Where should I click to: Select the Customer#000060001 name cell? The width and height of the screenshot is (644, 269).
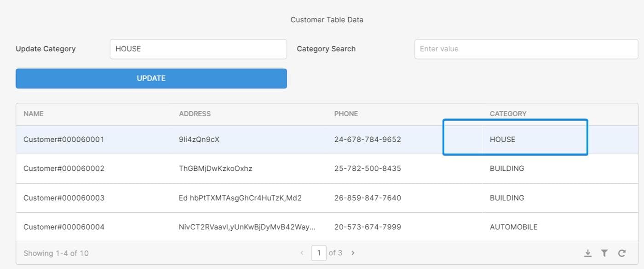pyautogui.click(x=63, y=140)
